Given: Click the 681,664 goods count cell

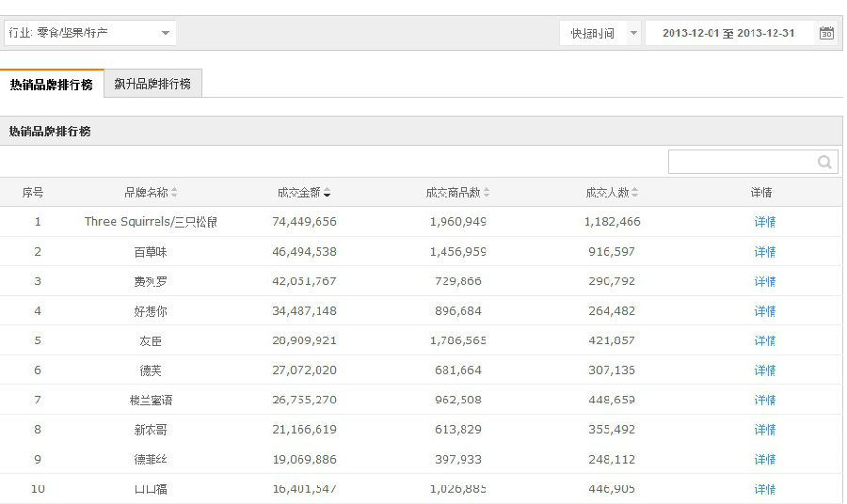Looking at the screenshot, I should pos(458,370).
